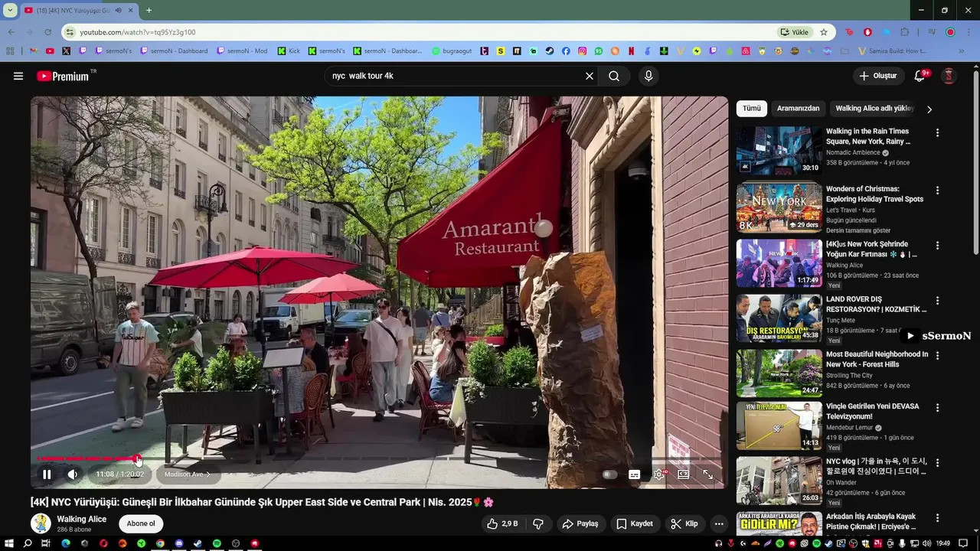Toggle autoplay switch in player
This screenshot has height=551, width=980.
pyautogui.click(x=609, y=474)
